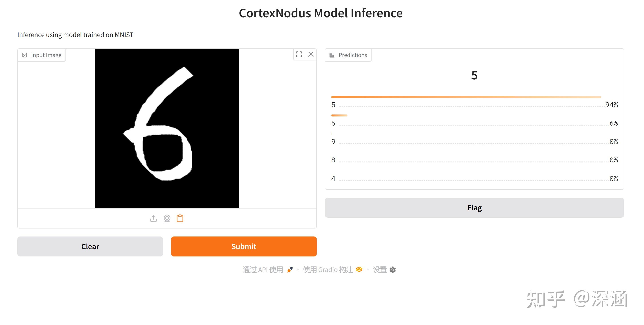Click the webcam capture icon
Screen dimensions: 644x325
tap(167, 218)
